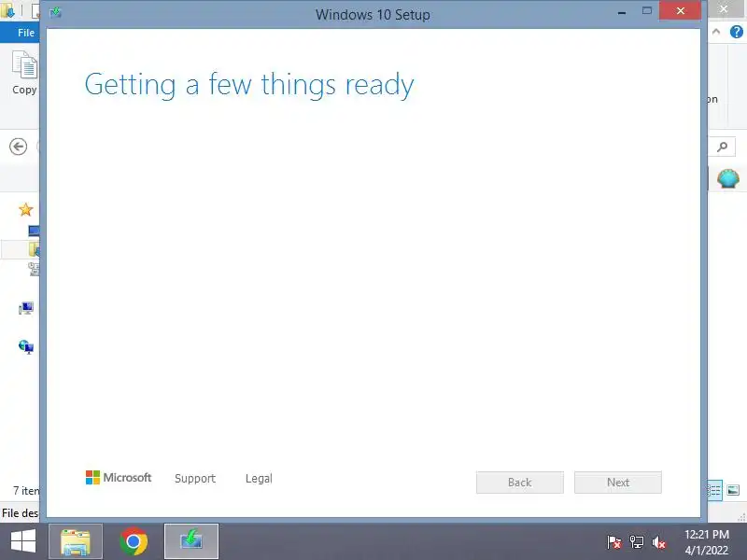Image resolution: width=747 pixels, height=560 pixels.
Task: Click the Microsoft logo in setup footer
Action: point(119,477)
